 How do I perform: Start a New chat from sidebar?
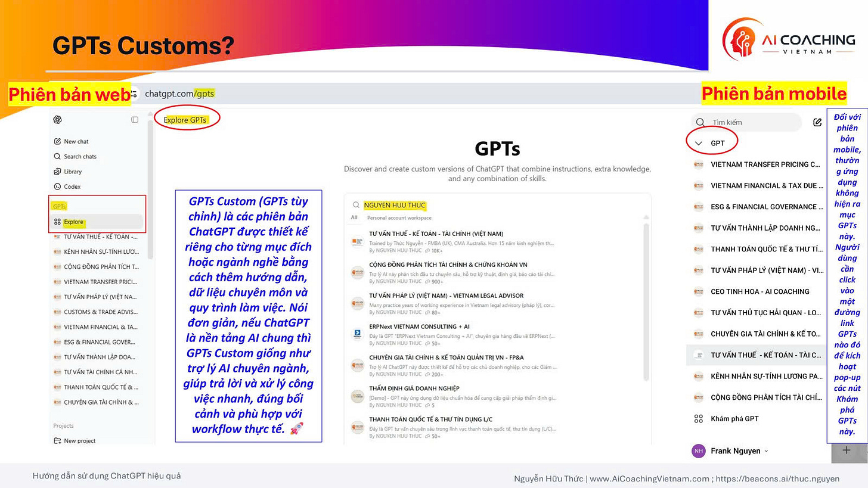71,141
